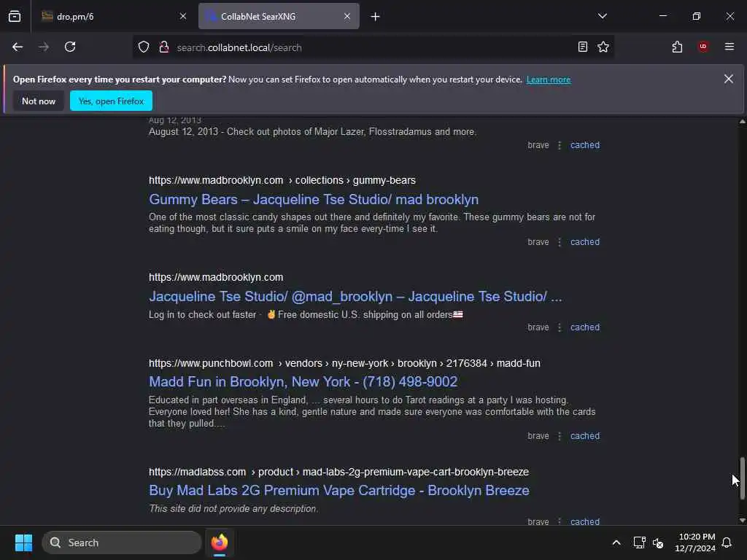The image size is (747, 560).
Task: Click Yes, open Firefox button
Action: click(x=111, y=101)
